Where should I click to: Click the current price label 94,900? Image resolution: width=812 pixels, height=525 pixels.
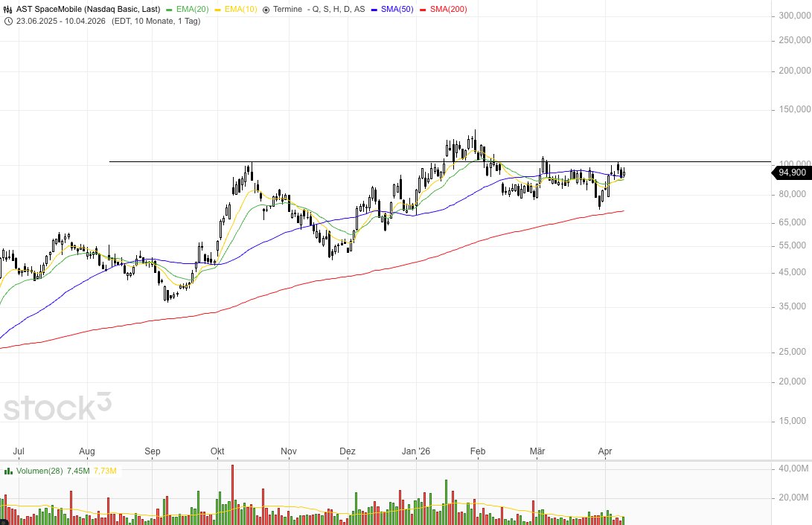pos(793,173)
